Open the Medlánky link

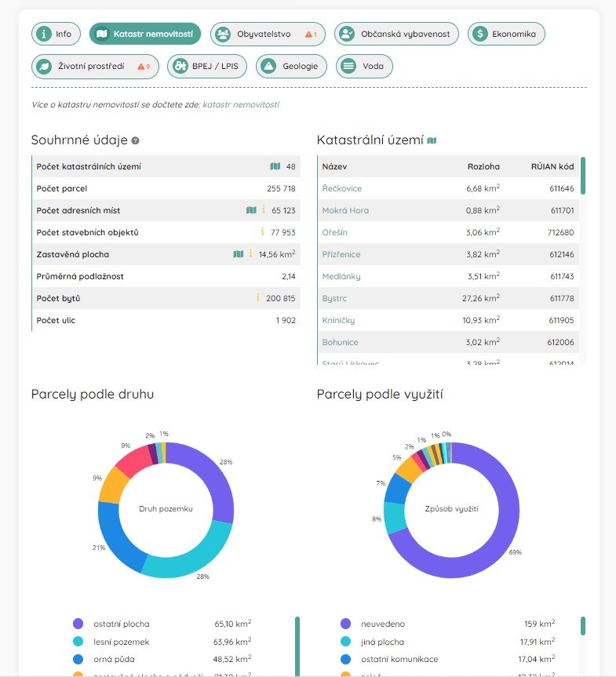(341, 276)
